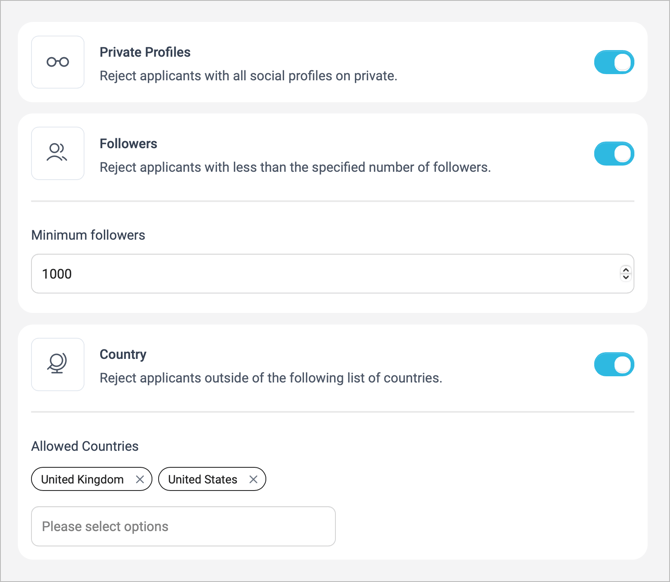Open the 'Please select options' country dropdown

coord(183,526)
